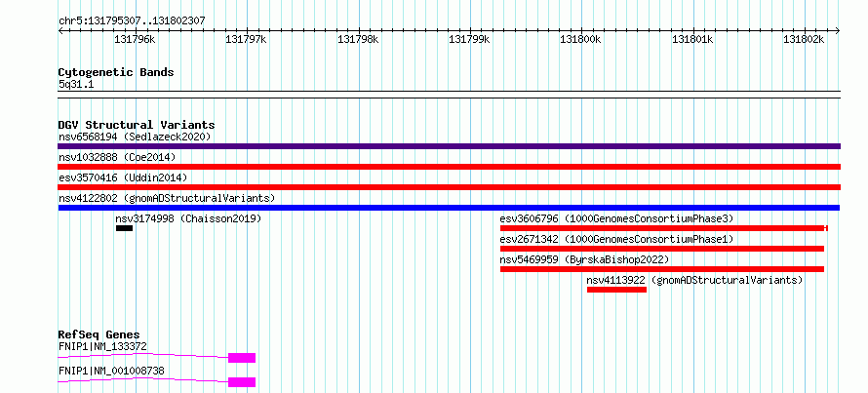Click the 131799k ruler tick label
The image size is (868, 393).
click(x=469, y=39)
